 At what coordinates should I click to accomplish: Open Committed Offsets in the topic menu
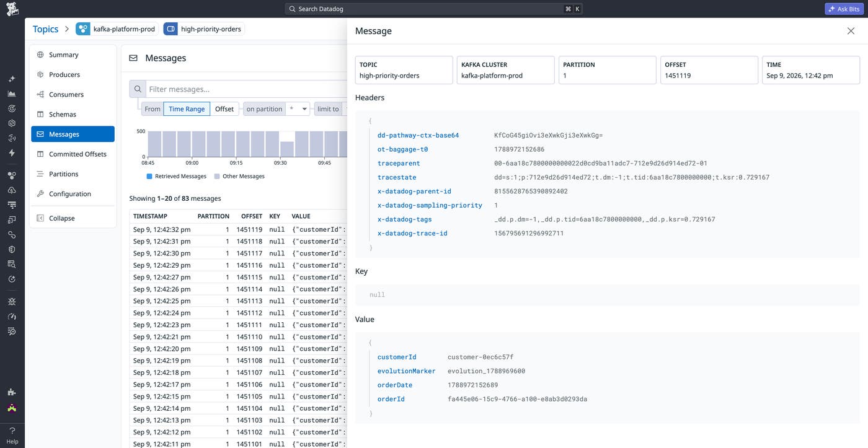point(73,154)
